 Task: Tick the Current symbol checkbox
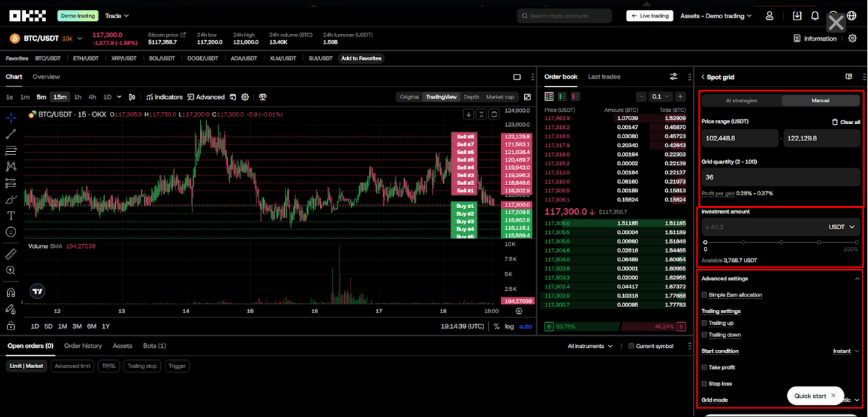click(x=631, y=346)
